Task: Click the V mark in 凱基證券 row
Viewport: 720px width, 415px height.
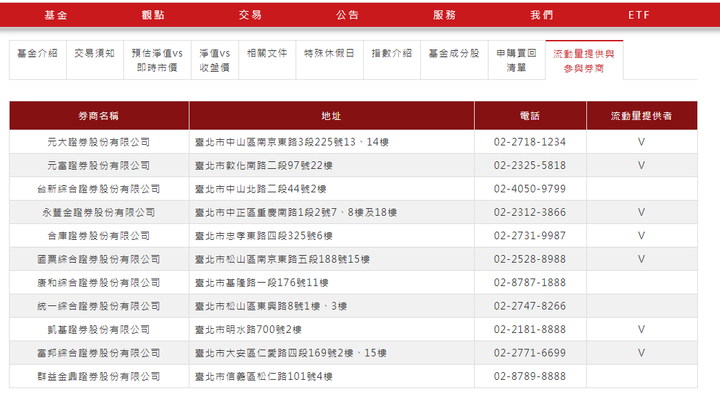Action: 641,330
